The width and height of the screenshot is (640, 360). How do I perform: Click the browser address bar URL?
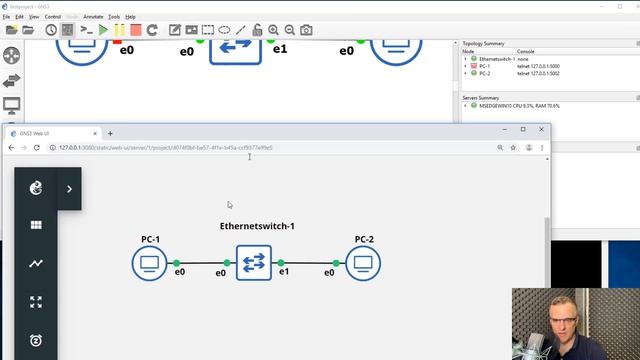click(166, 148)
